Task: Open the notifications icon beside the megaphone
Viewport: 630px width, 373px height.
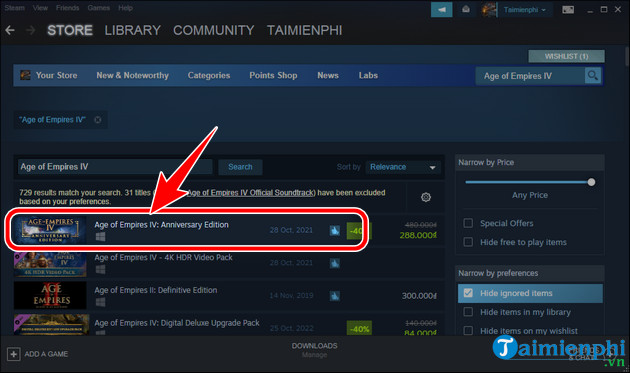Action: click(466, 9)
